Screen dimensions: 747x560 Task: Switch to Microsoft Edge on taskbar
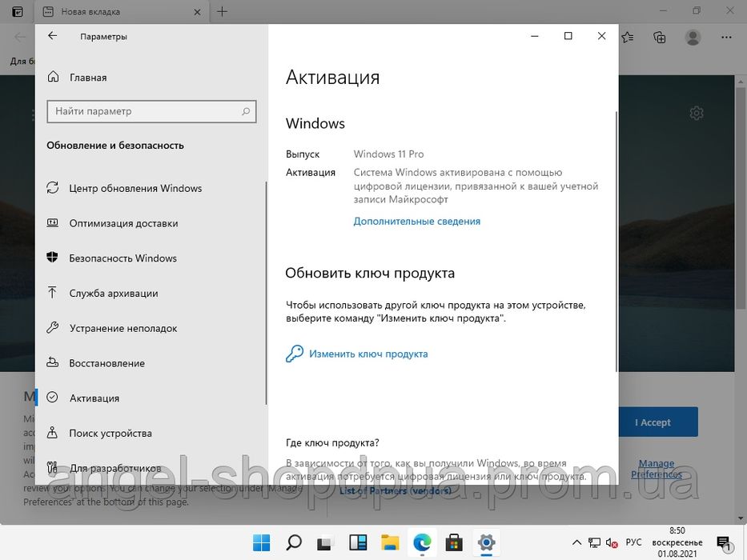(x=422, y=542)
